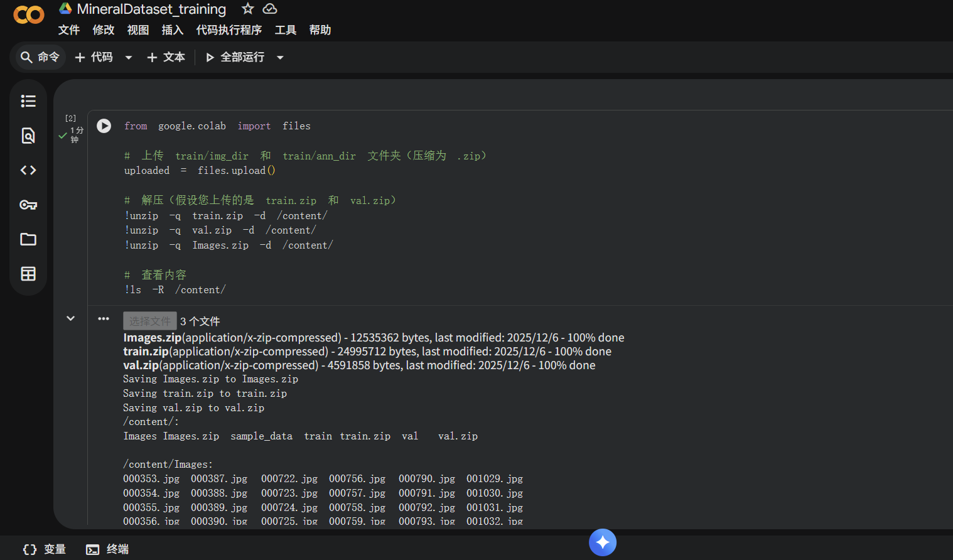Star the MineralDataset_training notebook

pyautogui.click(x=248, y=9)
